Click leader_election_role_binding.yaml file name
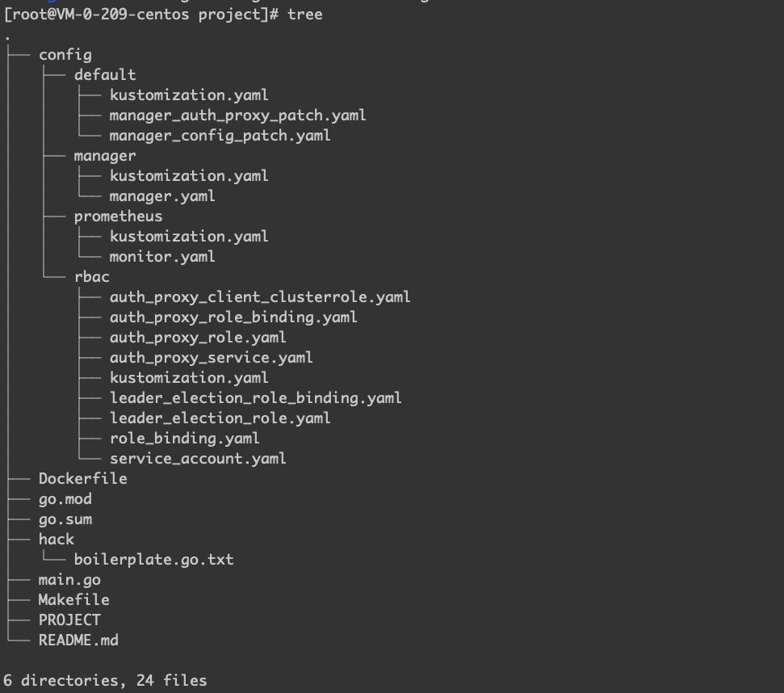Screen dimensions: 784x693 coord(255,398)
